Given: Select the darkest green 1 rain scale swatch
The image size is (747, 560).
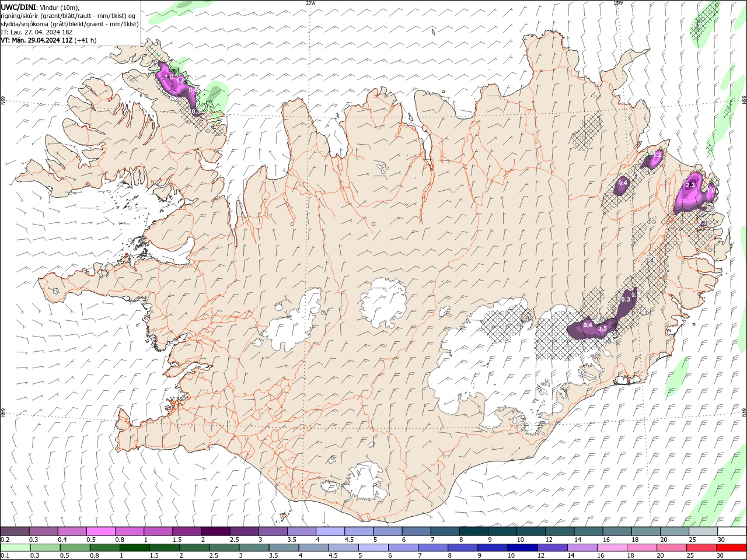Looking at the screenshot, I should click(x=134, y=548).
